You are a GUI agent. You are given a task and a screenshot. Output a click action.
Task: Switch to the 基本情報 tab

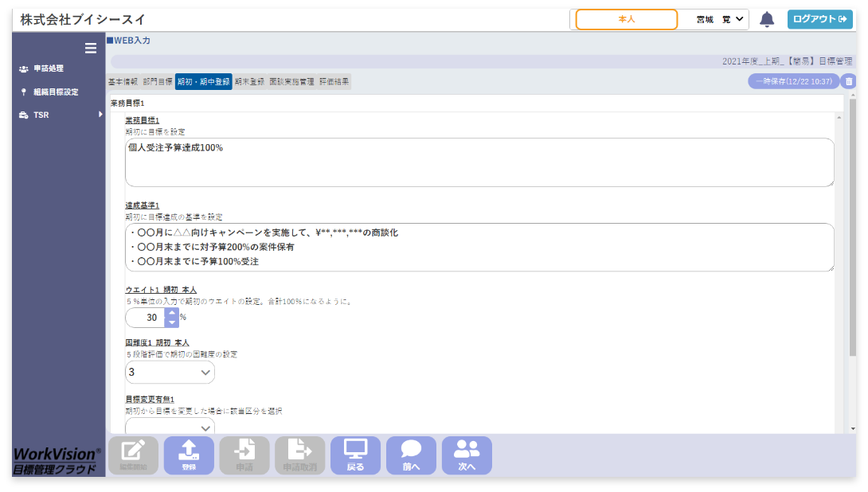(123, 81)
